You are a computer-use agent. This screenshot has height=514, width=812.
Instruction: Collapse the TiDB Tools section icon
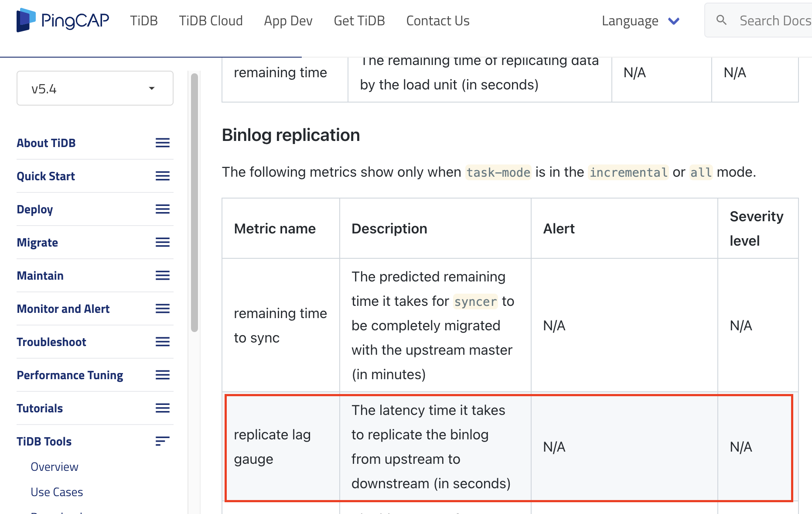tap(162, 442)
